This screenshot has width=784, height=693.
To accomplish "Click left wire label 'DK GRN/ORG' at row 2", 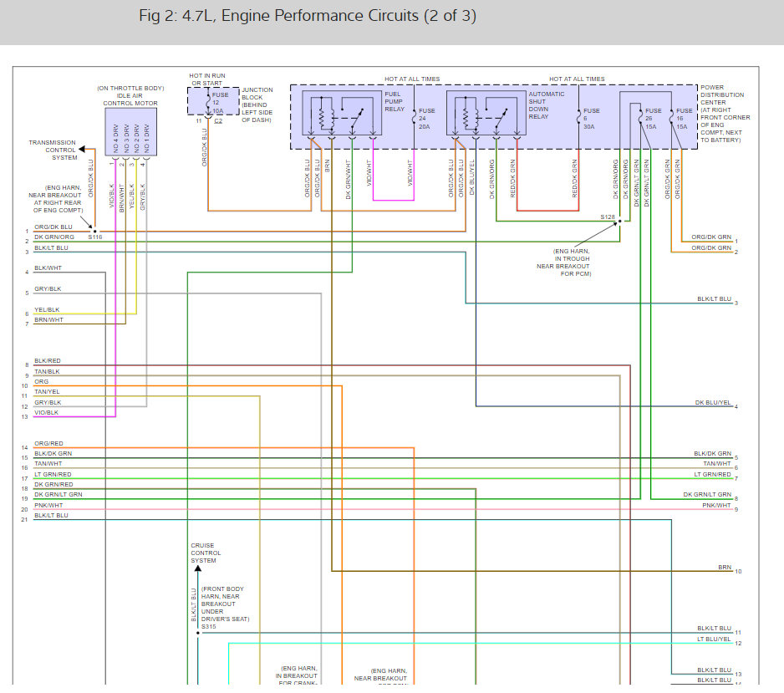I will 54,237.
